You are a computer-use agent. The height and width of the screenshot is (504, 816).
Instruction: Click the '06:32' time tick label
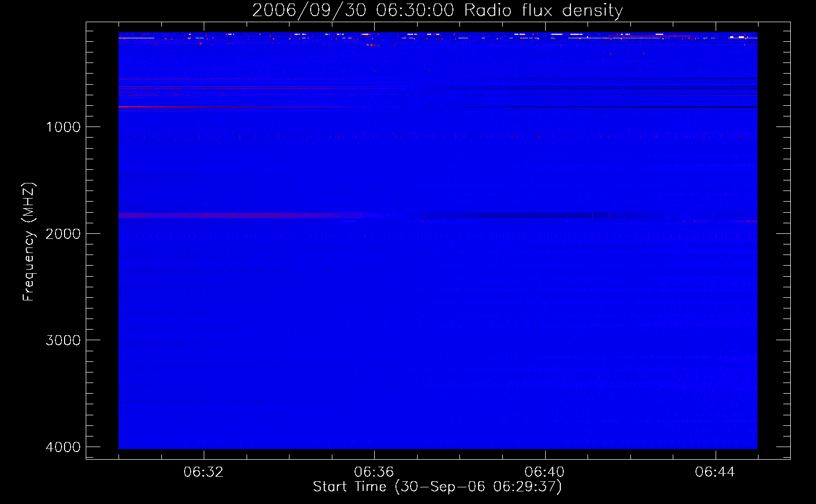pyautogui.click(x=204, y=472)
